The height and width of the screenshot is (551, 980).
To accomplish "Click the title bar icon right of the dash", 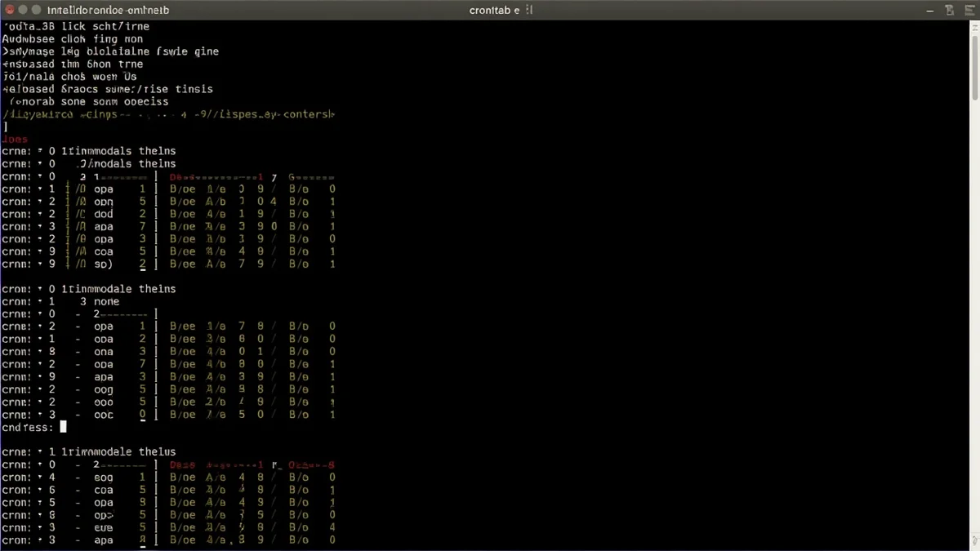I will tap(950, 11).
